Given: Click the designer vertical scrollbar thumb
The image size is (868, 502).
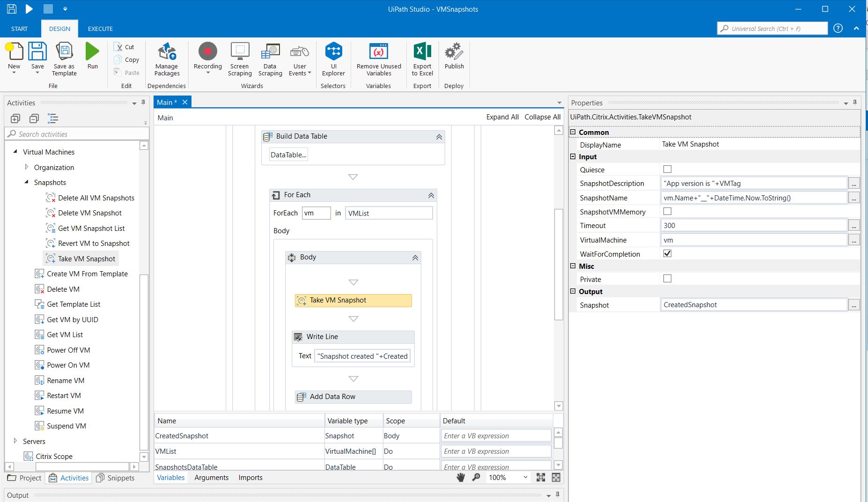Looking at the screenshot, I should point(558,264).
